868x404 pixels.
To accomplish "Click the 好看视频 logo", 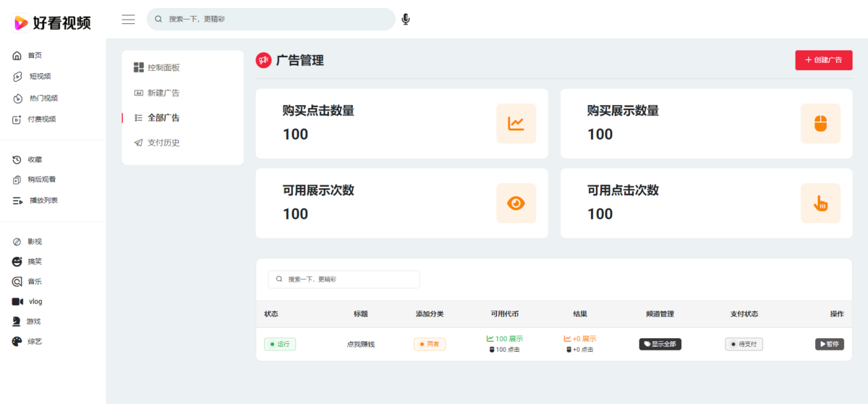I will pos(53,23).
